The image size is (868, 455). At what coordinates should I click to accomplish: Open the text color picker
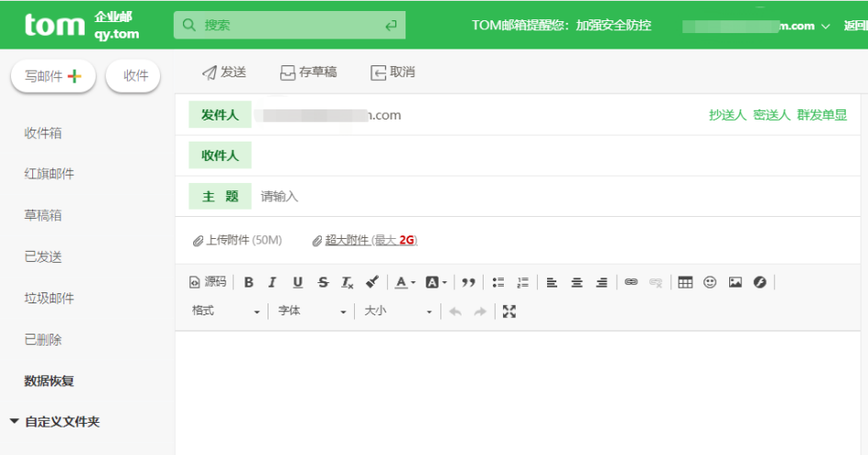coord(405,283)
